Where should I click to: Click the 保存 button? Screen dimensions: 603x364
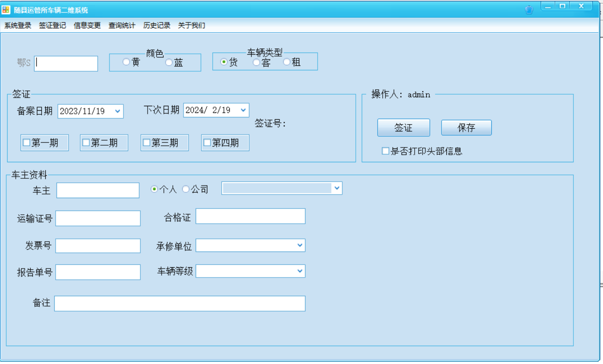(x=467, y=127)
